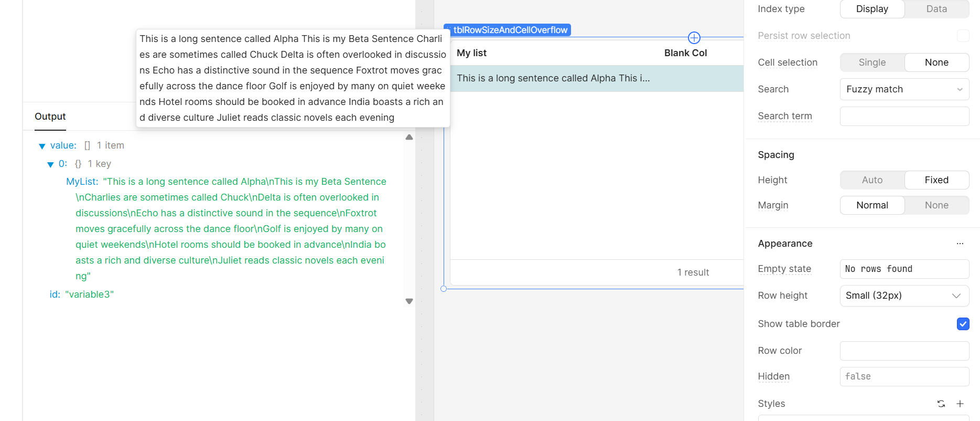The height and width of the screenshot is (421, 980).
Task: Click the table's bottom-left resize handle
Action: [x=444, y=289]
